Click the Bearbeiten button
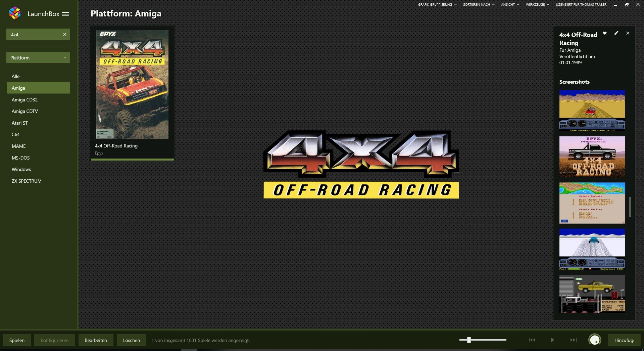Viewport: 644px width, 351px height. pos(96,340)
